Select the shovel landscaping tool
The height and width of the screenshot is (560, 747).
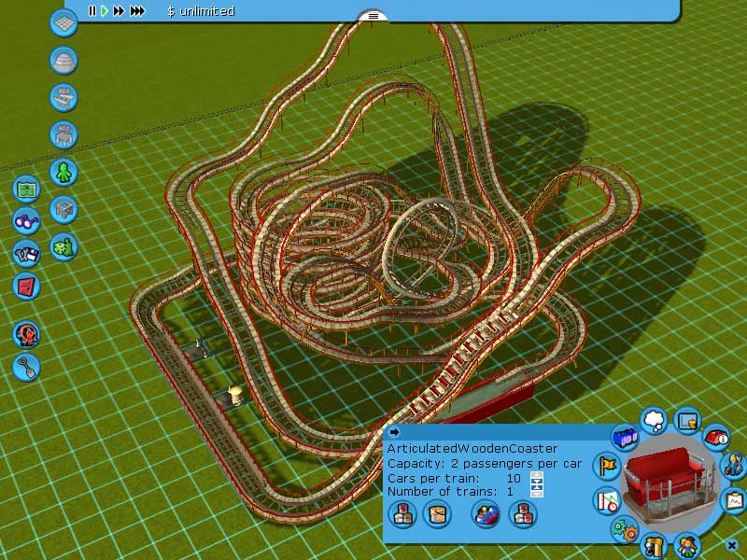[x=26, y=367]
